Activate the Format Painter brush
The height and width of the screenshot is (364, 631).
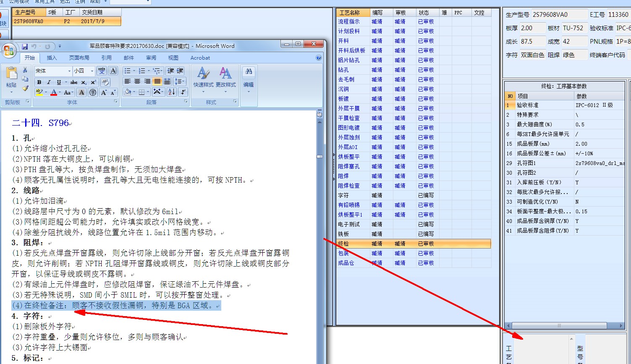tap(25, 88)
